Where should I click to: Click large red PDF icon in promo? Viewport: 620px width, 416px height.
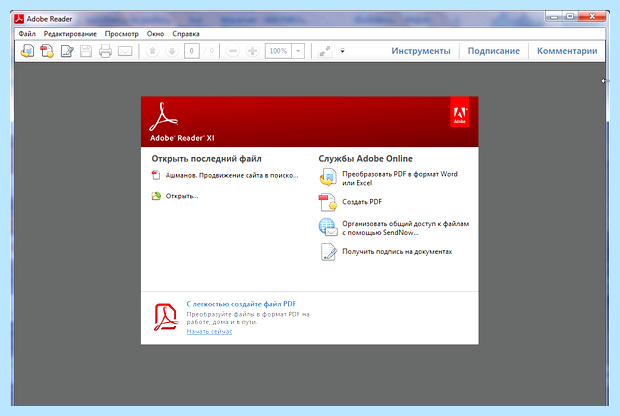[166, 317]
